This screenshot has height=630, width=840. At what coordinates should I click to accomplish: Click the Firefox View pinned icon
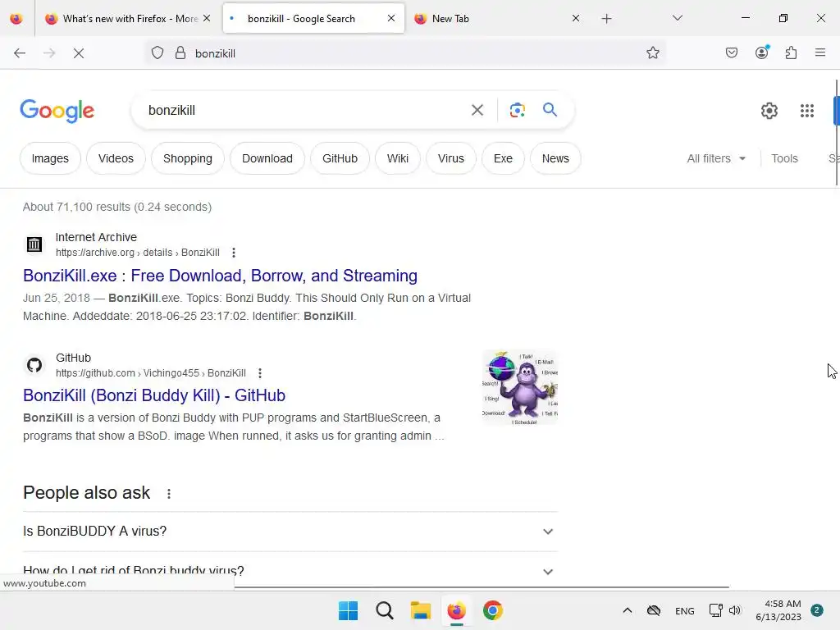16,19
